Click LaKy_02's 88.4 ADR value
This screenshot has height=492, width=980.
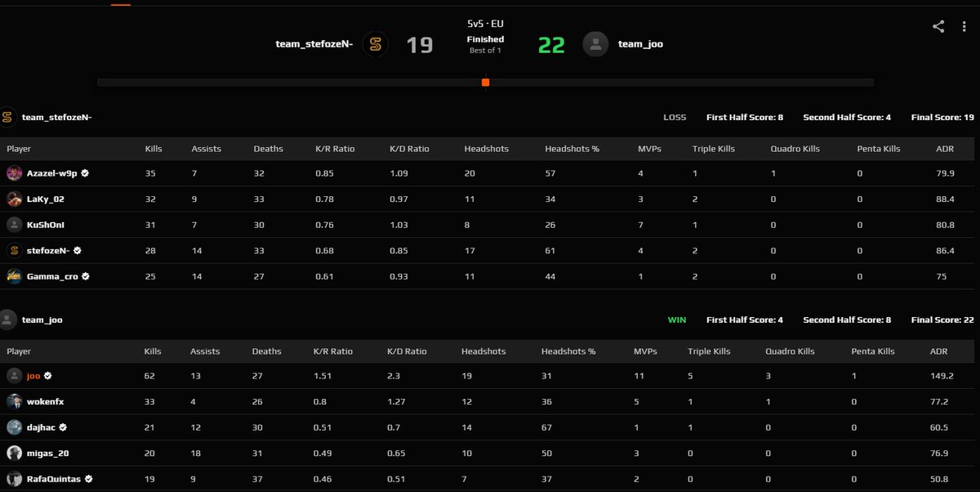click(945, 199)
